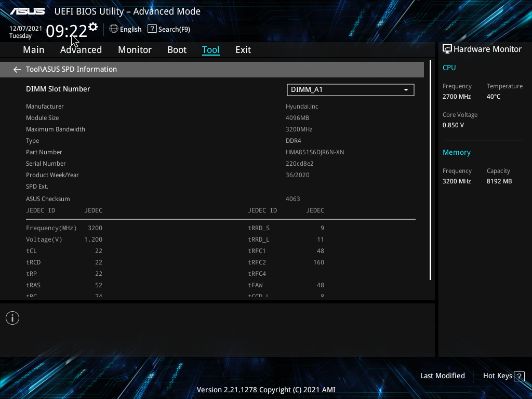Screen dimensions: 532x399
Task: Click the SPD Ext. label
Action: (37, 187)
